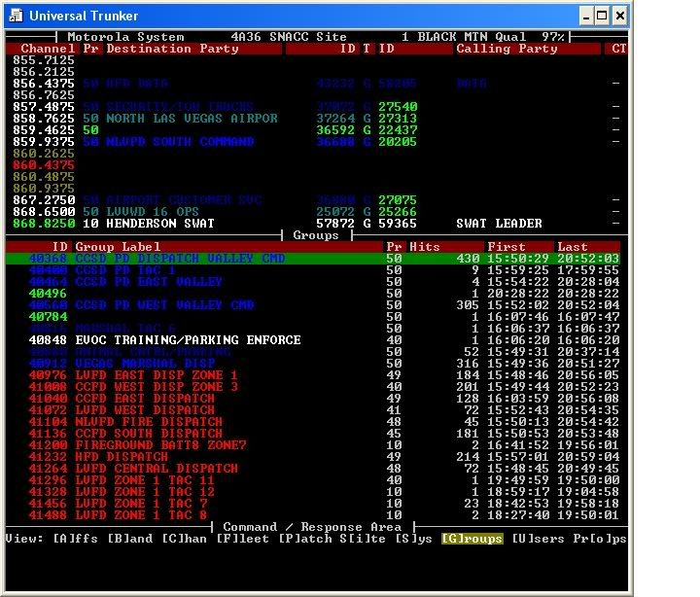Select group LVFD ZONE 1 TAC 8
The width and height of the screenshot is (700, 597).
(x=313, y=514)
